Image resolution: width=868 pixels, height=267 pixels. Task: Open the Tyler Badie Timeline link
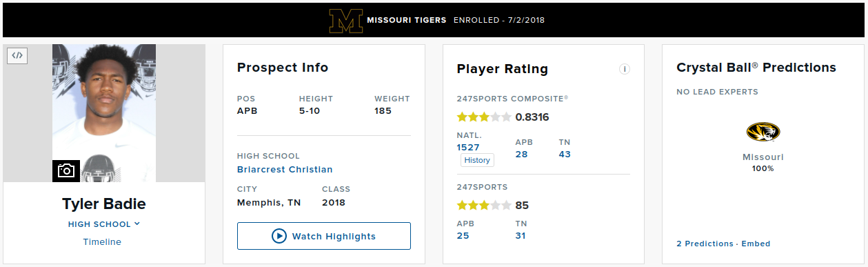(102, 242)
